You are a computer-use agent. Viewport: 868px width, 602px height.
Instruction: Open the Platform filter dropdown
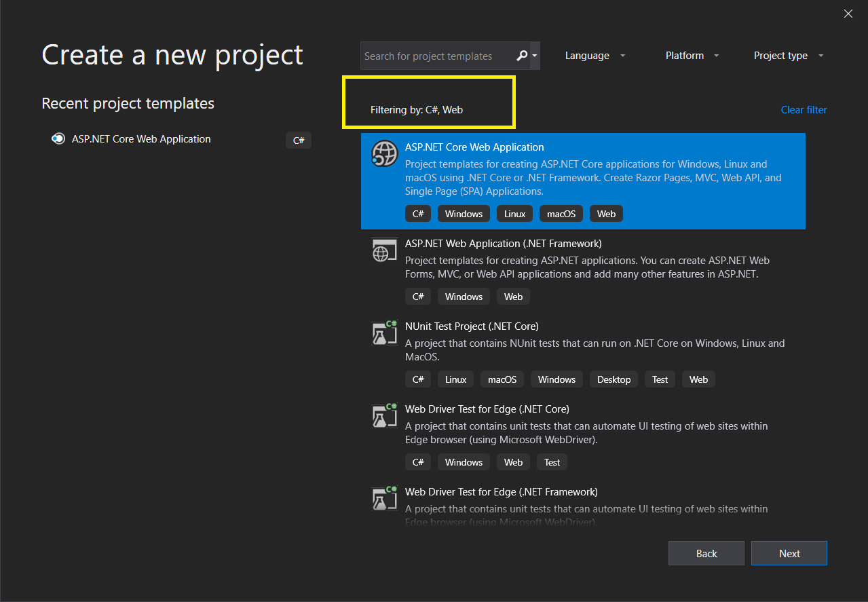pos(692,56)
